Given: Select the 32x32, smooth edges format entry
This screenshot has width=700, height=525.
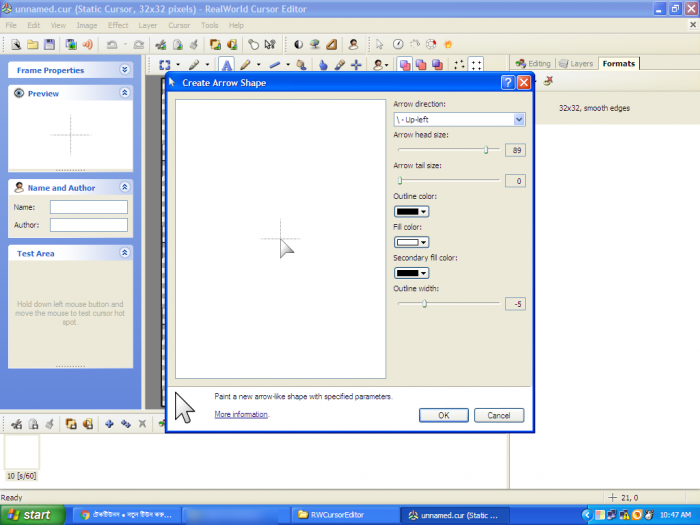Looking at the screenshot, I should 594,108.
